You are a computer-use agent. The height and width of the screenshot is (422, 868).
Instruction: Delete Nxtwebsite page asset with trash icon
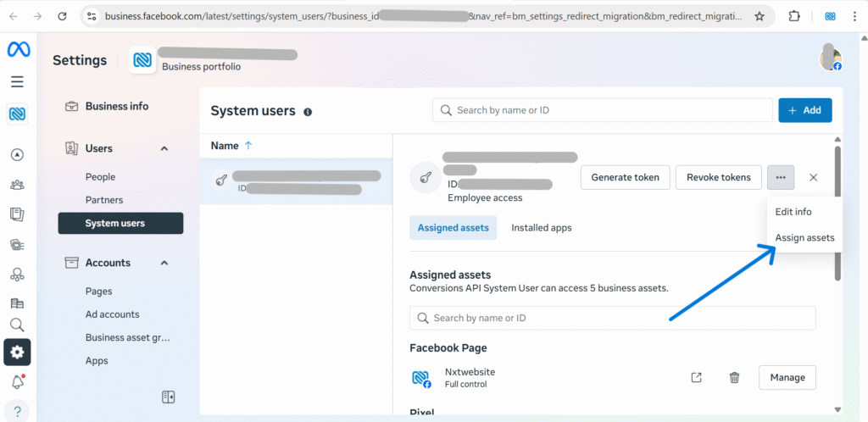735,377
